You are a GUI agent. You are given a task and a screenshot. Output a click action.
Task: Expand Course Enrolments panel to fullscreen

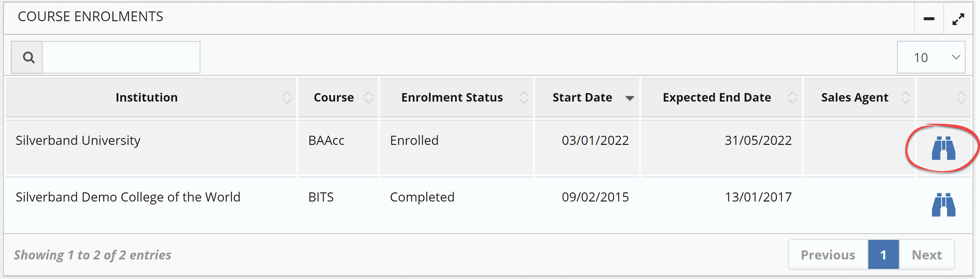point(958,19)
